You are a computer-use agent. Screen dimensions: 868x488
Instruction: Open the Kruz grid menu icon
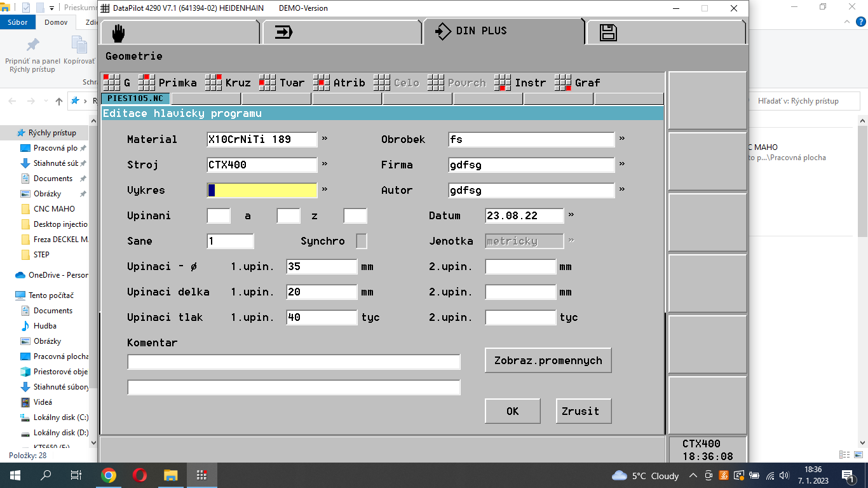point(214,83)
